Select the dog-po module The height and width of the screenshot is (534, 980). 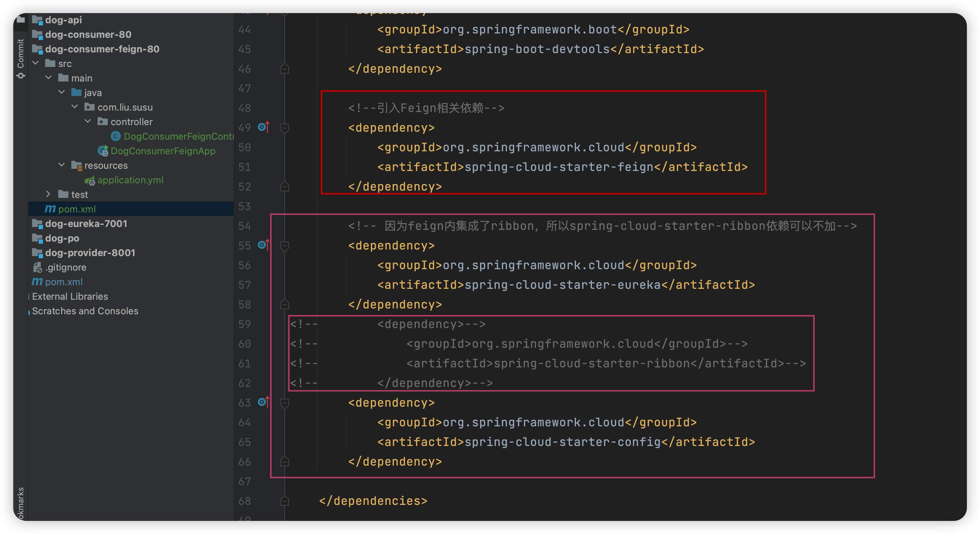[62, 238]
